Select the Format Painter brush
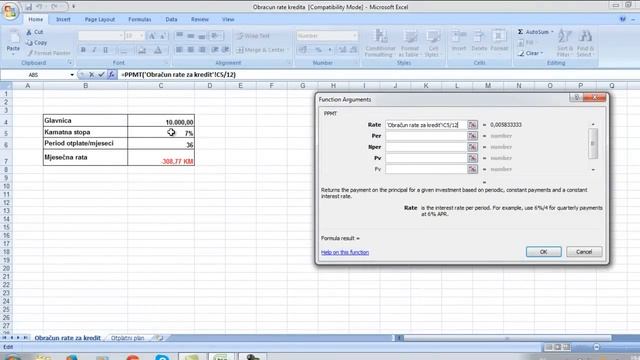The height and width of the screenshot is (360, 640). coord(49,53)
